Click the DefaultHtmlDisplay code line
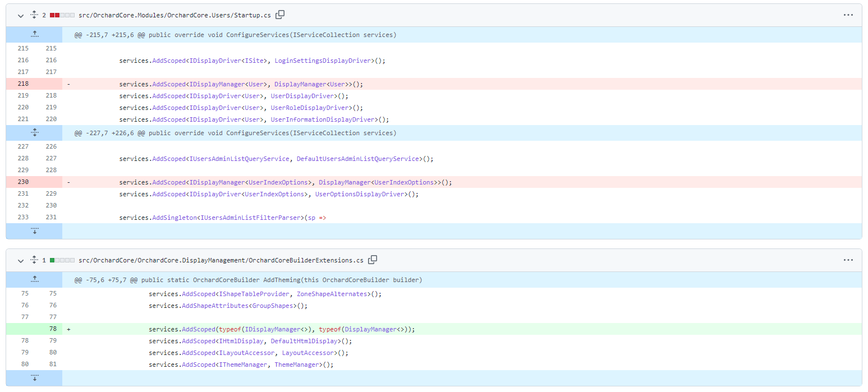The width and height of the screenshot is (868, 392). coord(250,341)
